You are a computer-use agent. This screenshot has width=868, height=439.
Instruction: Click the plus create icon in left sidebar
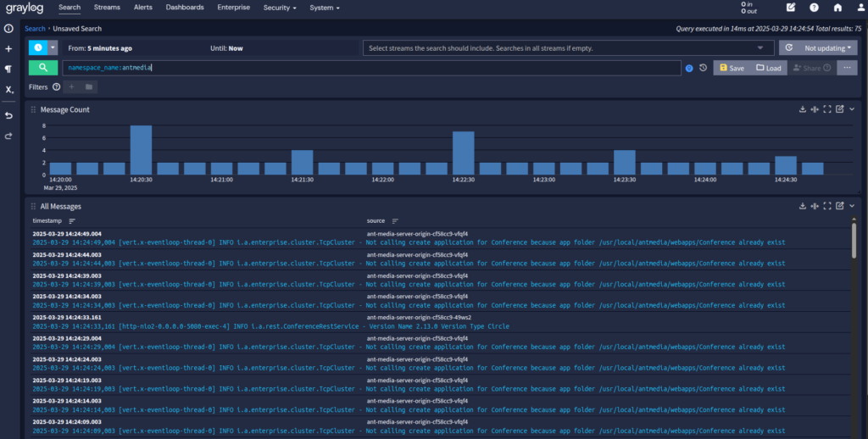coord(8,48)
